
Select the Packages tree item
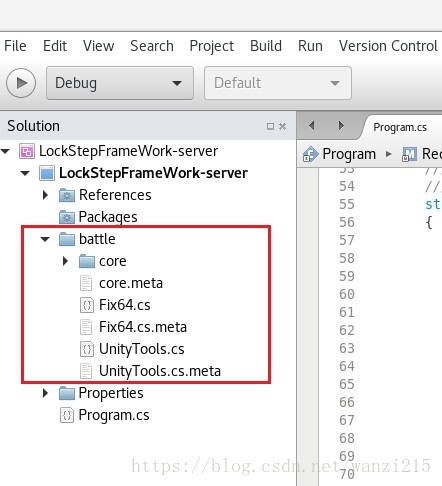[108, 217]
